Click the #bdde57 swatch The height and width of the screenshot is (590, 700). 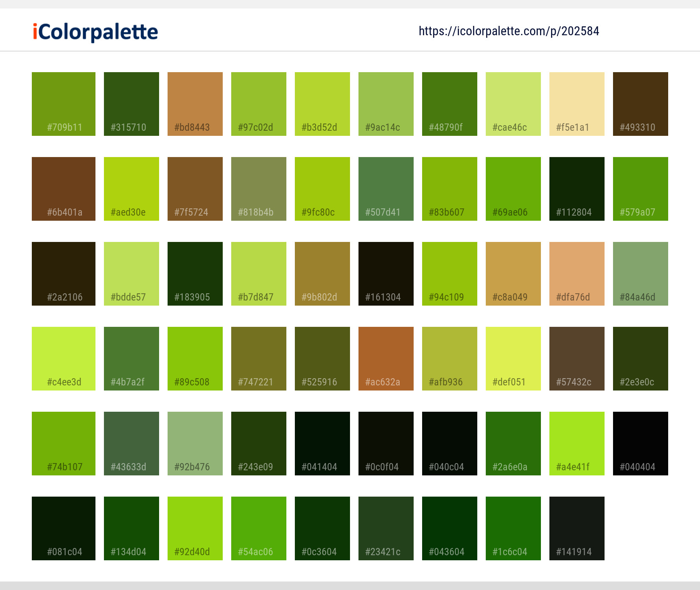[132, 274]
